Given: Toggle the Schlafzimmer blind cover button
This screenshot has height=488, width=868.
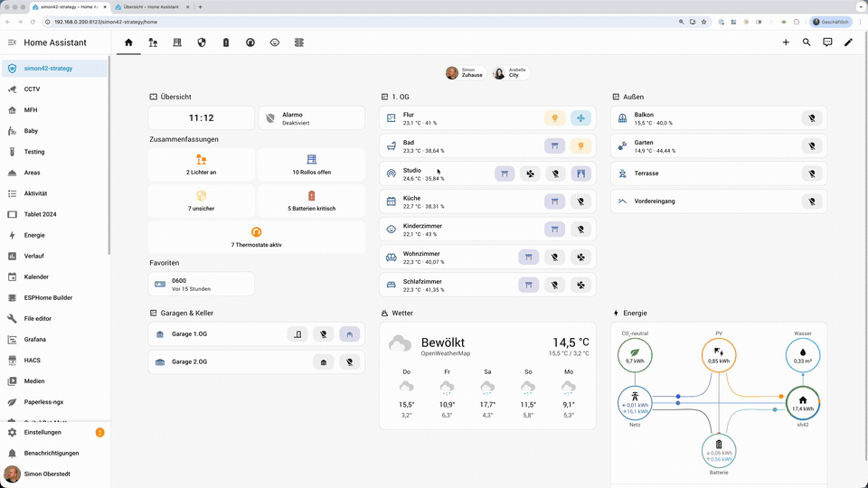Looking at the screenshot, I should (x=529, y=285).
